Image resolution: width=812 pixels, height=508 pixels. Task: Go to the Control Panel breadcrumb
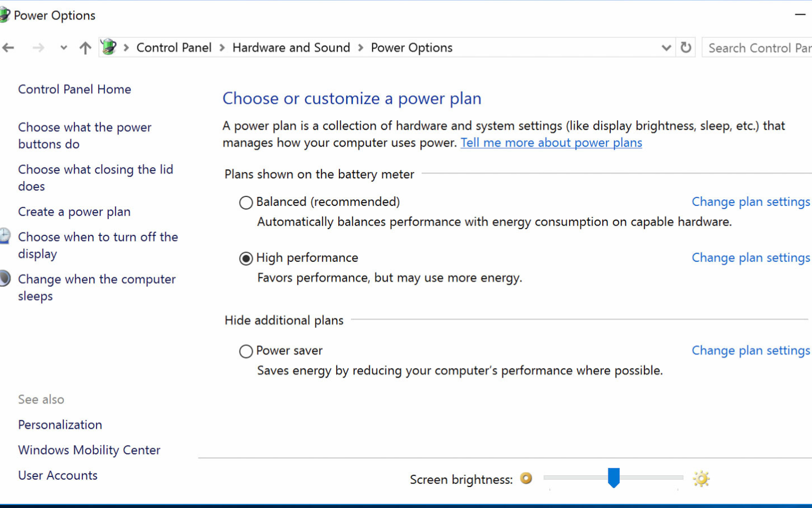pyautogui.click(x=174, y=48)
